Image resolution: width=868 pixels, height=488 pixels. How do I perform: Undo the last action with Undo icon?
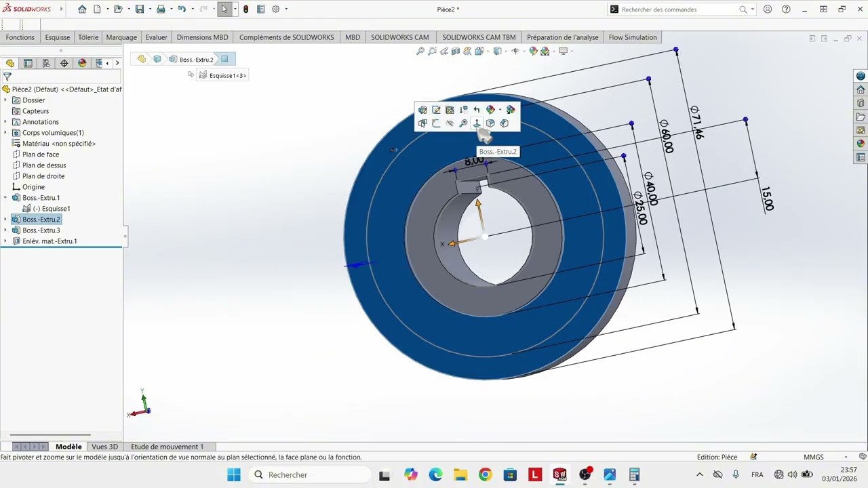pos(182,9)
